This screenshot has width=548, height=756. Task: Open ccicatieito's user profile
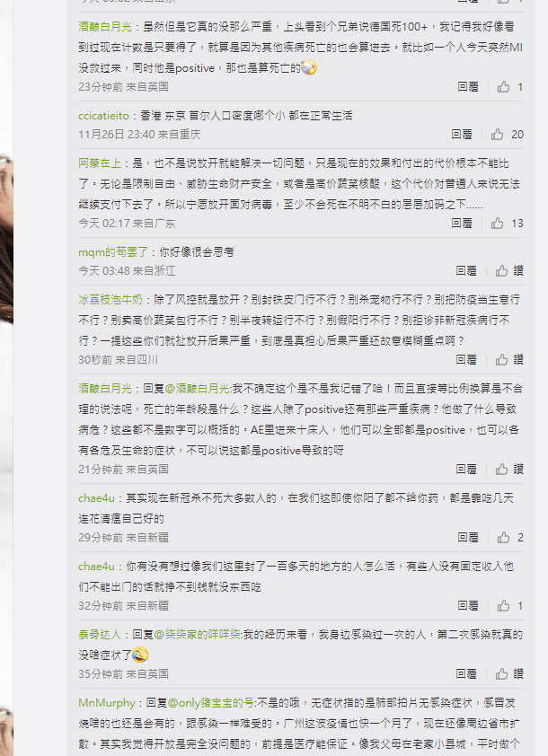103,116
